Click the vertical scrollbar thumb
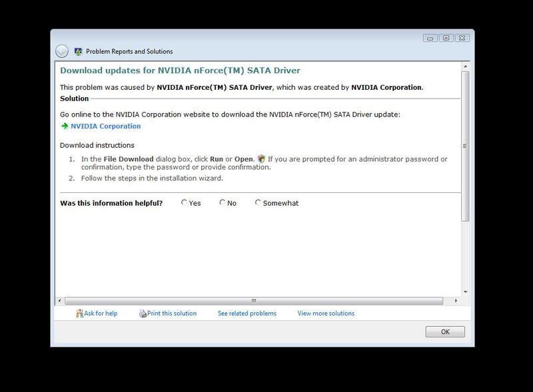533x392 pixels. point(465,146)
